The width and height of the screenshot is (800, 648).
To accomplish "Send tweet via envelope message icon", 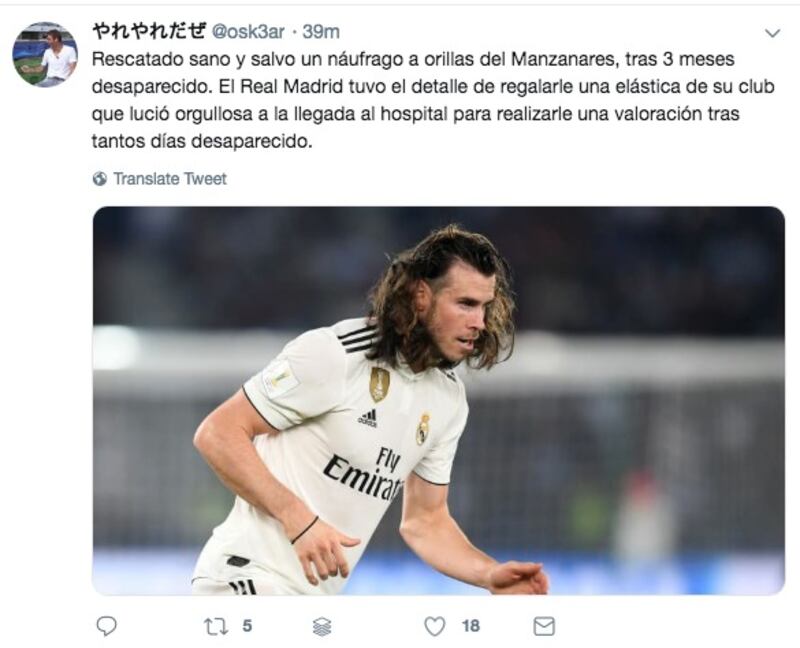I will tap(544, 626).
